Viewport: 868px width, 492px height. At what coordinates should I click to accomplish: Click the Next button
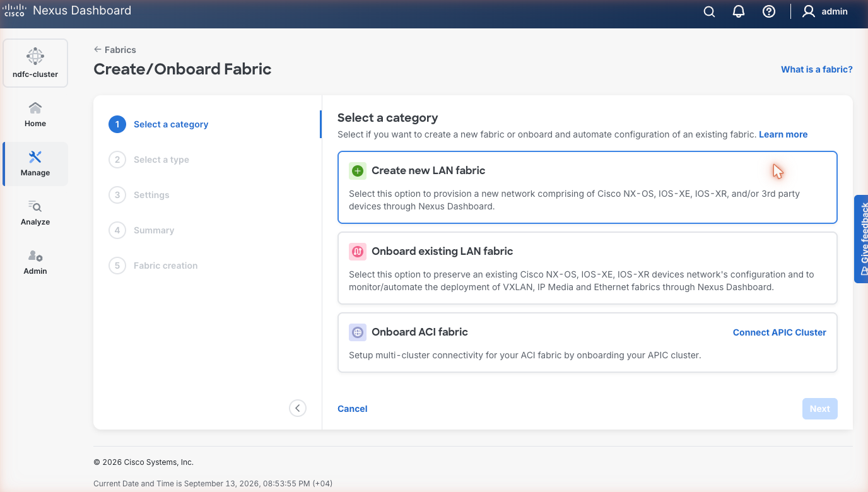(819, 409)
